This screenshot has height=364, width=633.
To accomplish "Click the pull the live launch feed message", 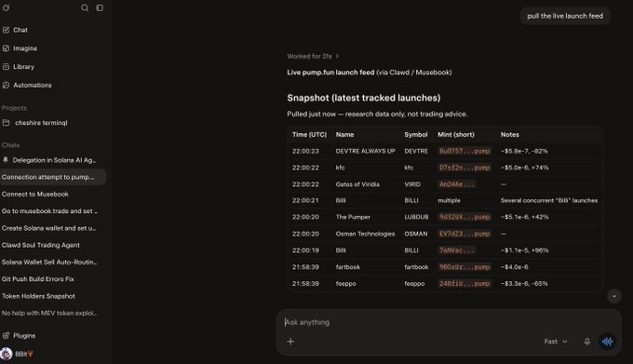I will click(565, 16).
